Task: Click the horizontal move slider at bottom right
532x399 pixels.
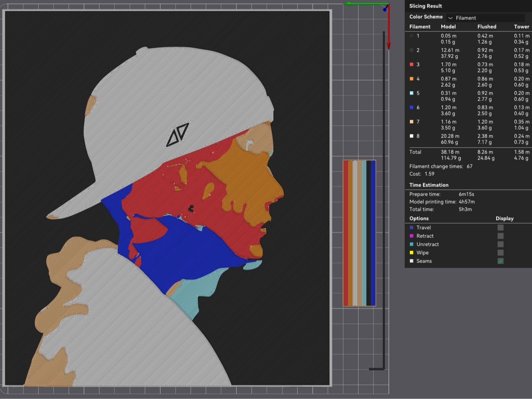Action: tap(376, 369)
